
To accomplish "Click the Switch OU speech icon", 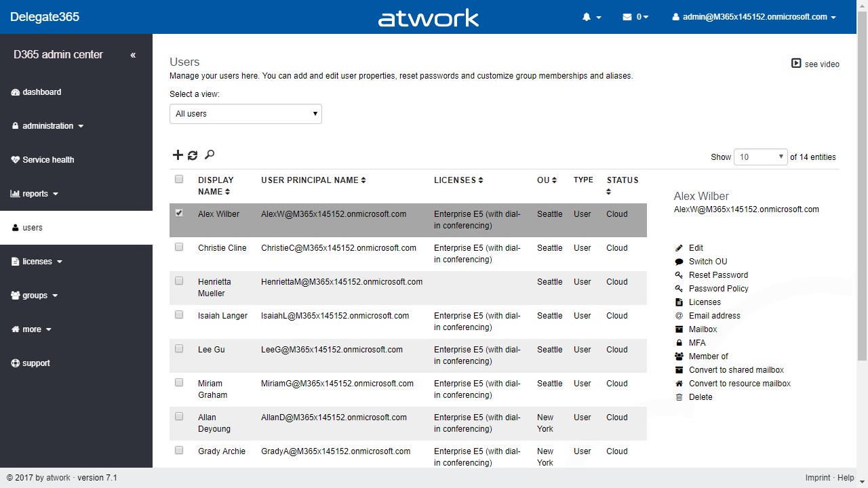I will [679, 262].
